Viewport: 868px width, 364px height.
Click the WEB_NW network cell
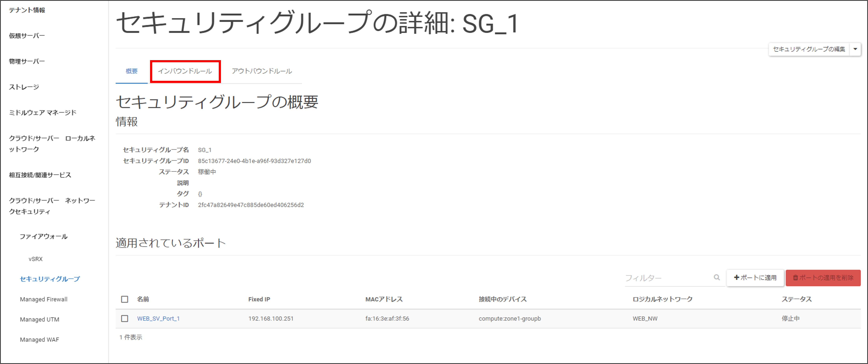tap(645, 318)
